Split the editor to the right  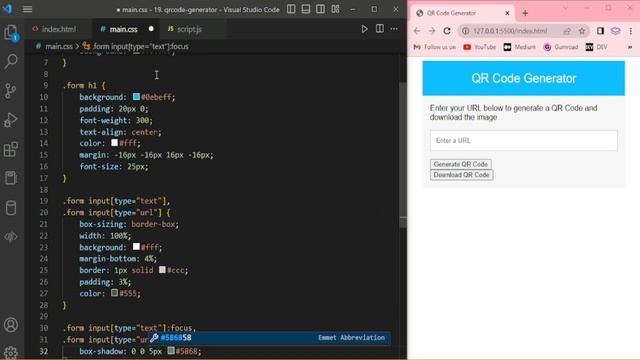click(x=380, y=29)
